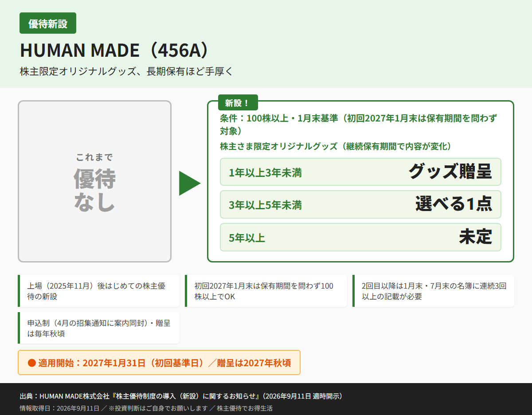Select the 3年以上5年未満 選べる1点 row
This screenshot has width=532, height=415.
360,204
